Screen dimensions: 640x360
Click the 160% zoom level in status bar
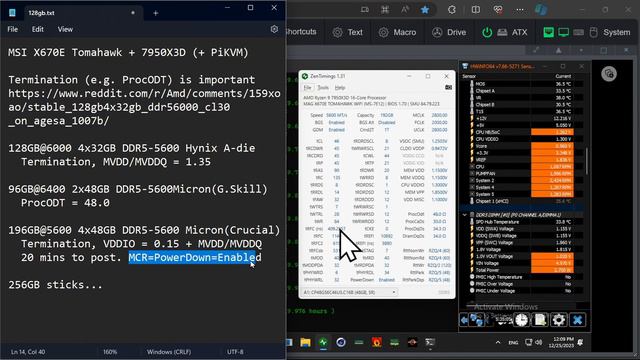(x=110, y=351)
